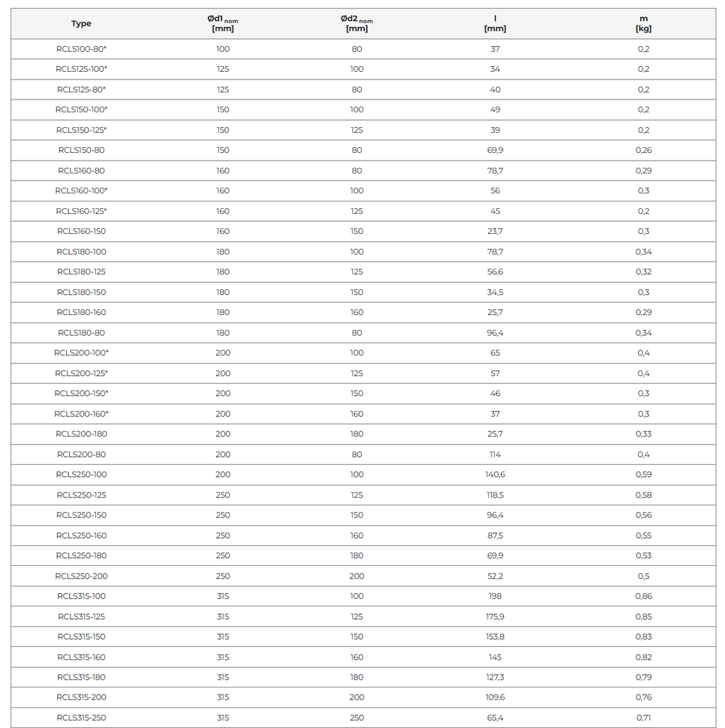Click the RCLS315-250 type cell
725x728 pixels.
[x=81, y=718]
